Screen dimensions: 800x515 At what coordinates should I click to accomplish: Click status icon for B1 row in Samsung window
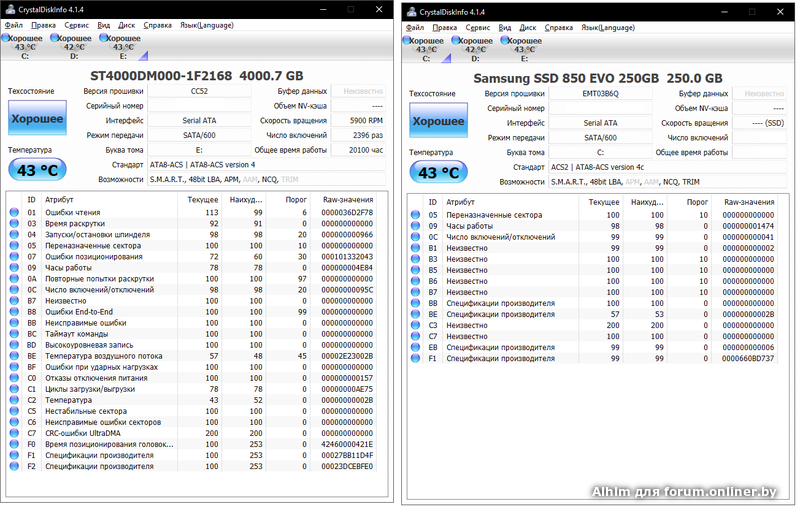[x=415, y=248]
